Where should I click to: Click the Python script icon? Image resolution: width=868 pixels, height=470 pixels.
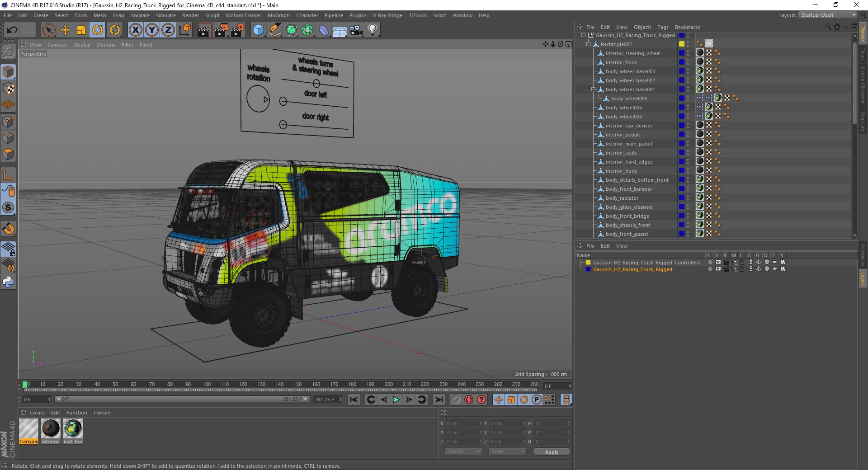[x=8, y=282]
